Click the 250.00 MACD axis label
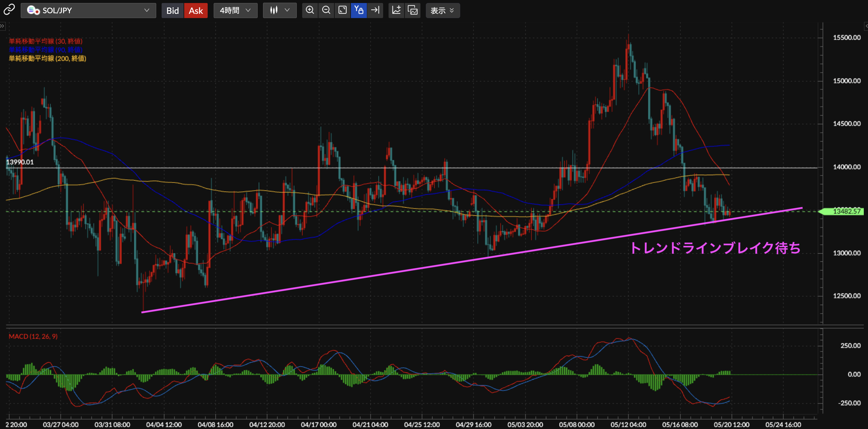Screen dimensions: 868x429 click(850, 345)
